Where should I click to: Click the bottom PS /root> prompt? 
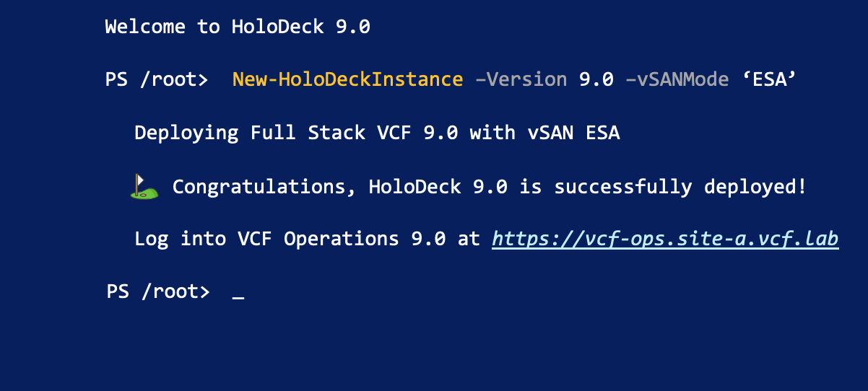pyautogui.click(x=157, y=291)
